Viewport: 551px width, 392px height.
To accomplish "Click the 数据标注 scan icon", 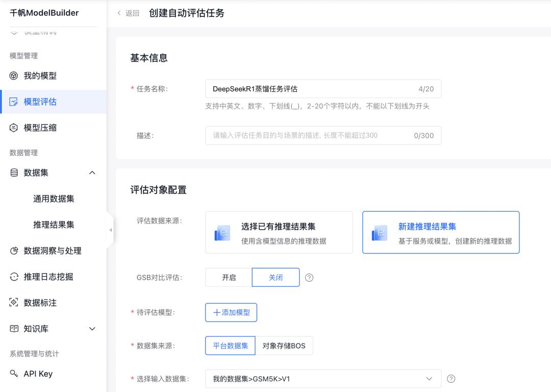I will point(14,302).
